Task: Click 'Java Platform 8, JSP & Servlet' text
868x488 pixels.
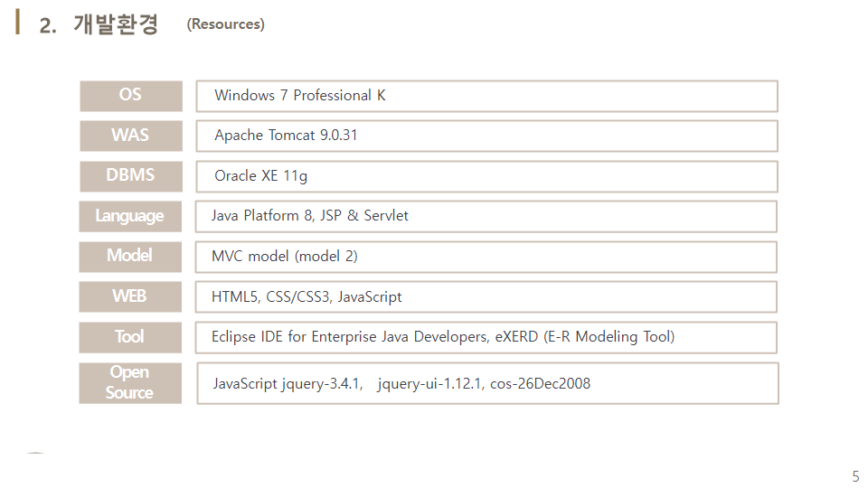Action: tap(309, 215)
